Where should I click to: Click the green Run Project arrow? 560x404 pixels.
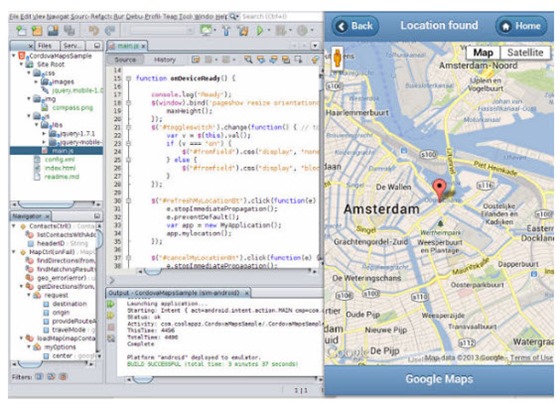point(260,31)
